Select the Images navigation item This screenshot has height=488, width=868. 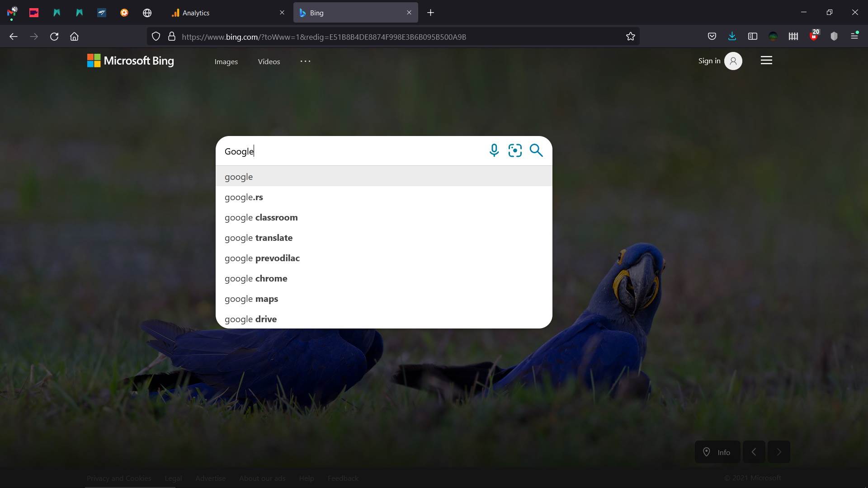point(226,61)
